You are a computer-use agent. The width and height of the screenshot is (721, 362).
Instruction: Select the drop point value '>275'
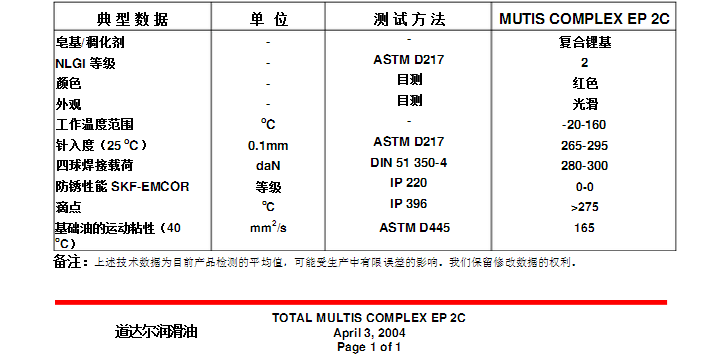pos(584,207)
